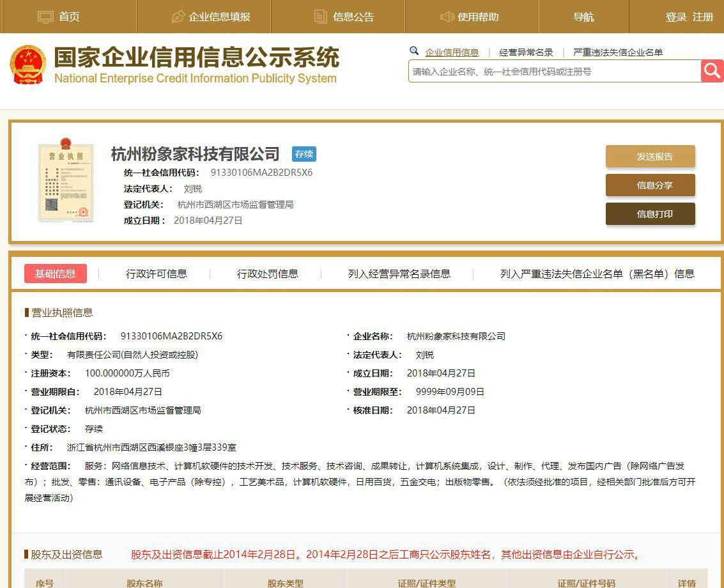Switch to the 列入严重违法失信企业名单（黑名单）信息 tab
The image size is (724, 588).
(x=597, y=274)
